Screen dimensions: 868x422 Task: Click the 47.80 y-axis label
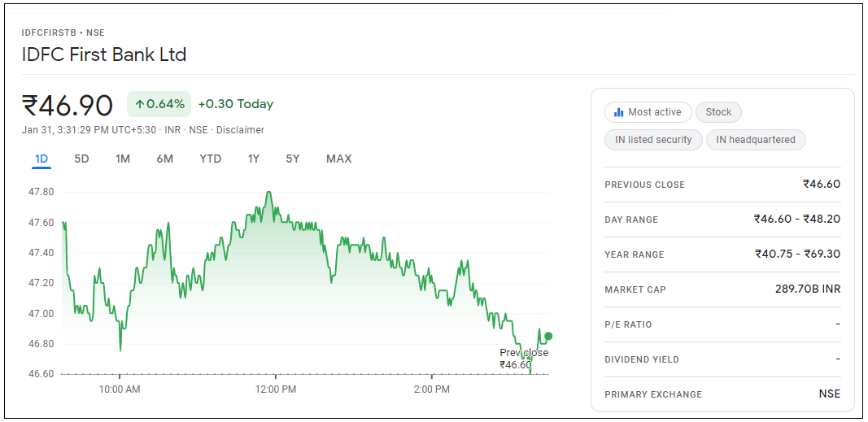click(x=41, y=193)
